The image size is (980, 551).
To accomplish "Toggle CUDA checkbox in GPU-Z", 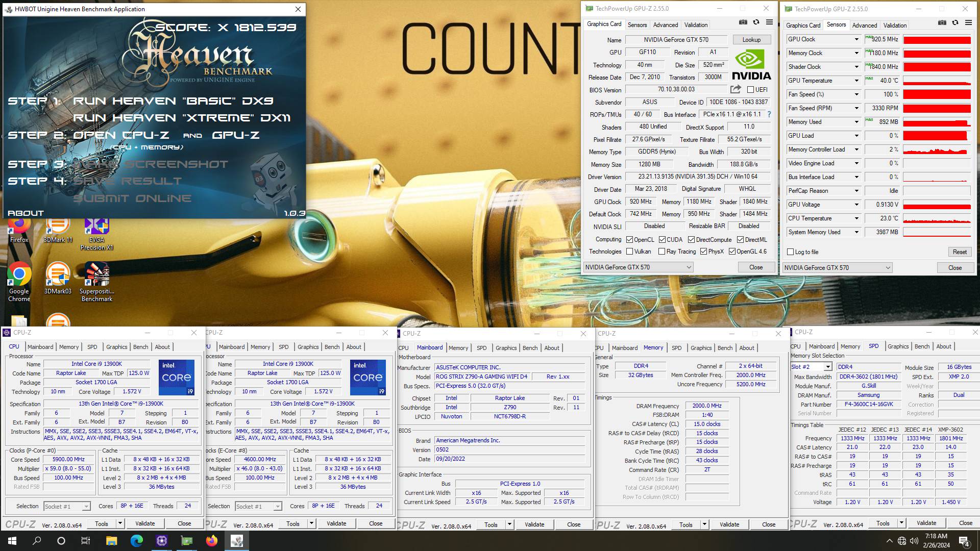I will [662, 240].
